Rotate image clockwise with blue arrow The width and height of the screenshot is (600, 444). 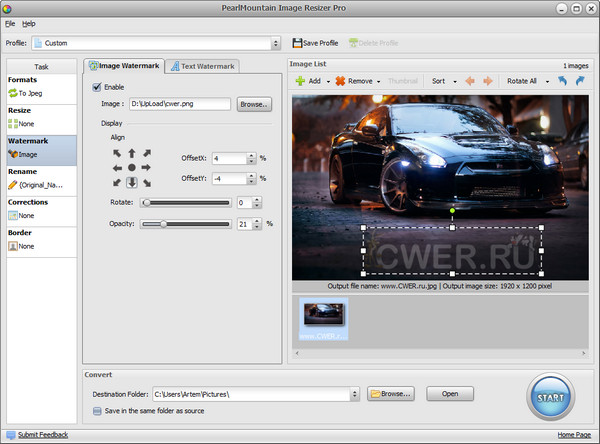pos(579,80)
